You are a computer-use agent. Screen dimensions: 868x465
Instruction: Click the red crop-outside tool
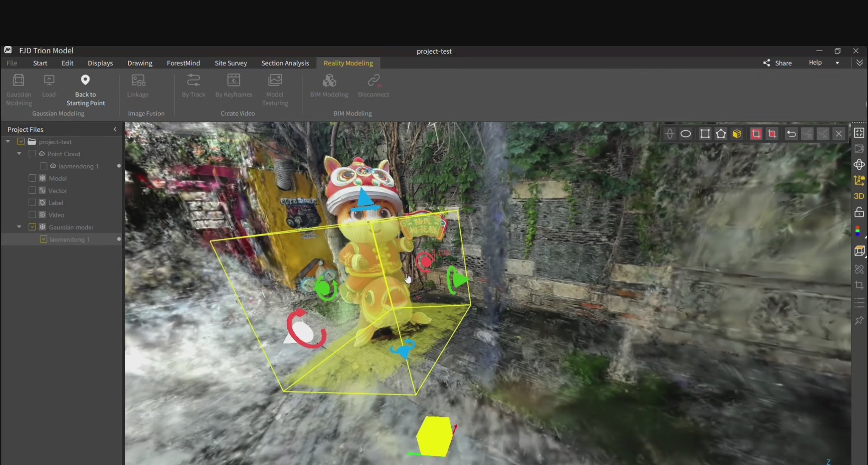point(772,134)
